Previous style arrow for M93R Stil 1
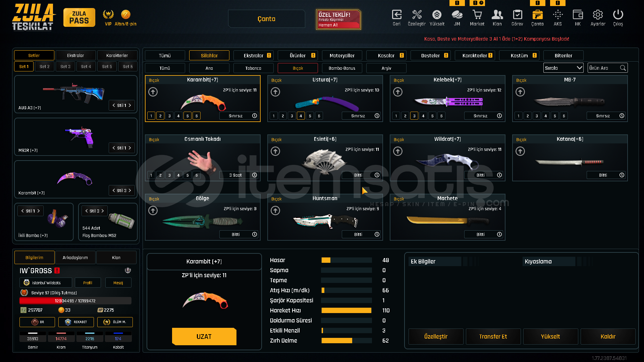The width and height of the screenshot is (644, 362). pos(114,148)
